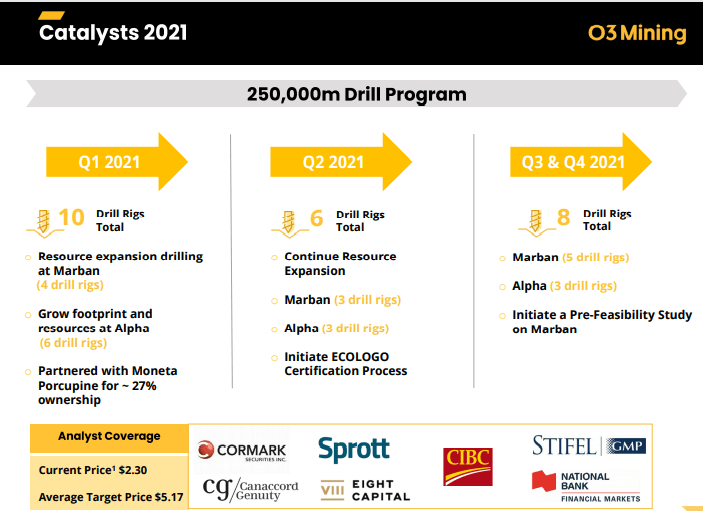The height and width of the screenshot is (511, 703).
Task: Click the yellow Q3 & Q4 2021 arrow
Action: pyautogui.click(x=581, y=162)
